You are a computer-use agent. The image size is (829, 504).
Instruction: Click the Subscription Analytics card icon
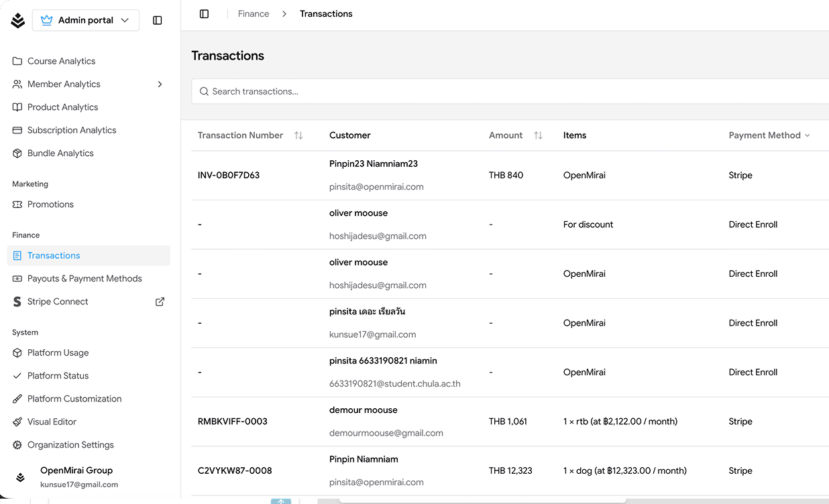pos(17,130)
